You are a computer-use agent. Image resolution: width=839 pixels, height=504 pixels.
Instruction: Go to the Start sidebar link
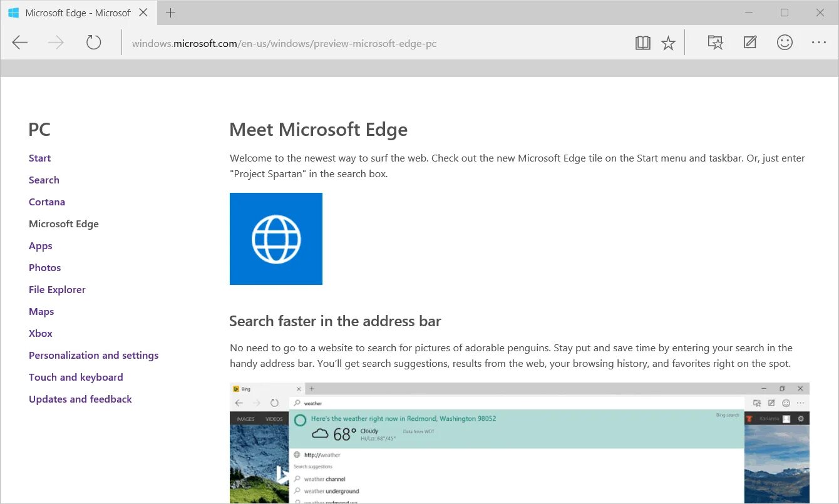coord(39,158)
